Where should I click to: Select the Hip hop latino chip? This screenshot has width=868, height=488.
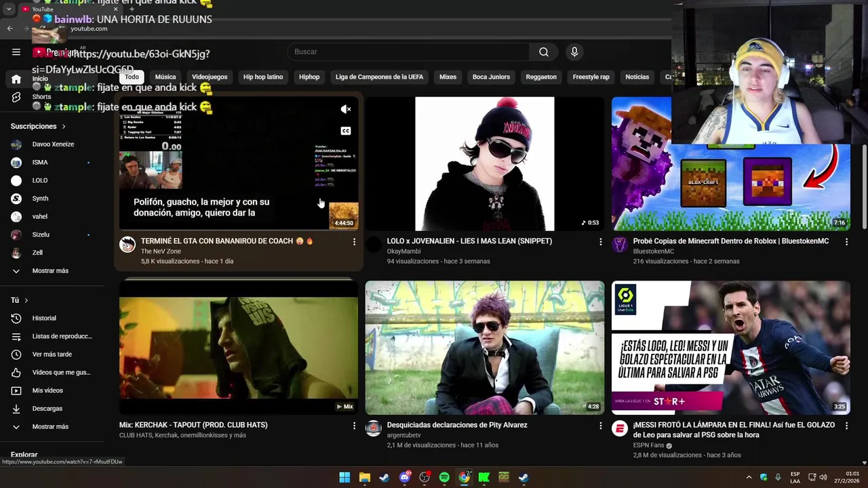point(263,77)
